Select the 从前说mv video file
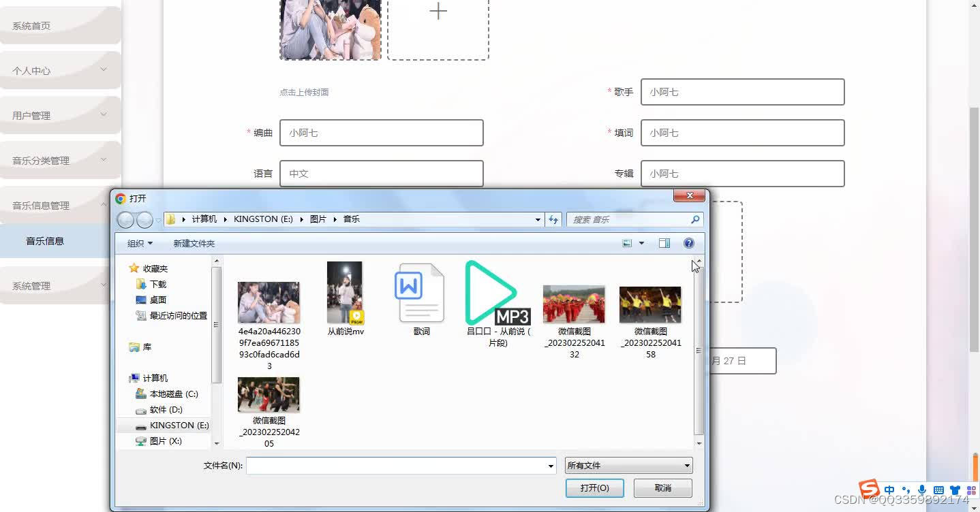The height and width of the screenshot is (512, 980). 345,293
